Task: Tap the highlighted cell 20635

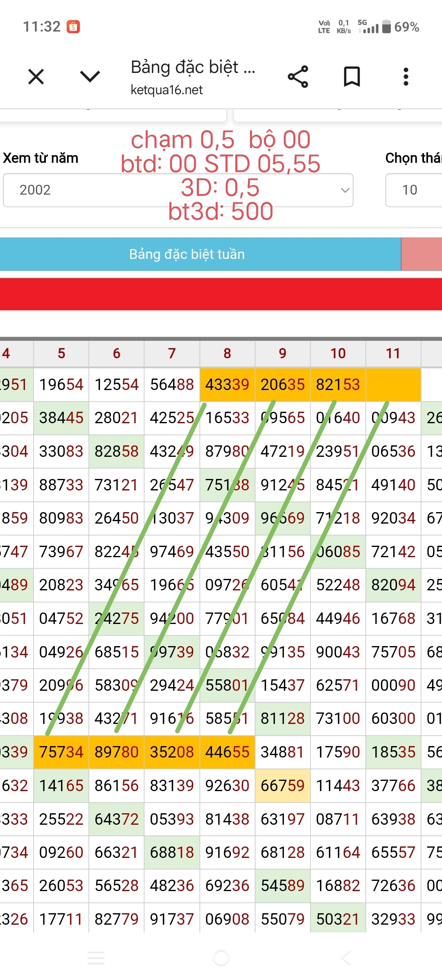Action: pos(283,384)
